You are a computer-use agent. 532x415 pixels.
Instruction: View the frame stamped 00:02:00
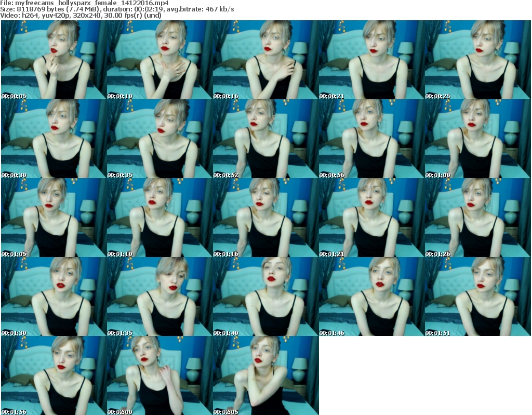[x=159, y=376]
